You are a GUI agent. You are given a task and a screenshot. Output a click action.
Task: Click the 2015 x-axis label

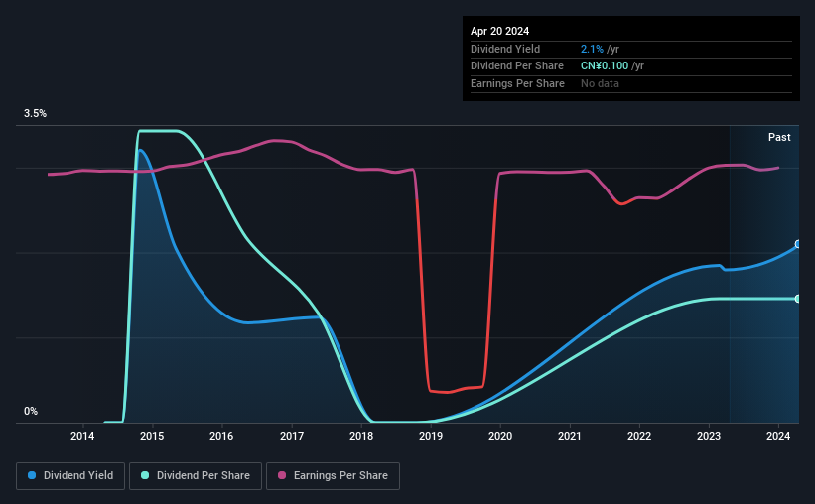pyautogui.click(x=152, y=436)
